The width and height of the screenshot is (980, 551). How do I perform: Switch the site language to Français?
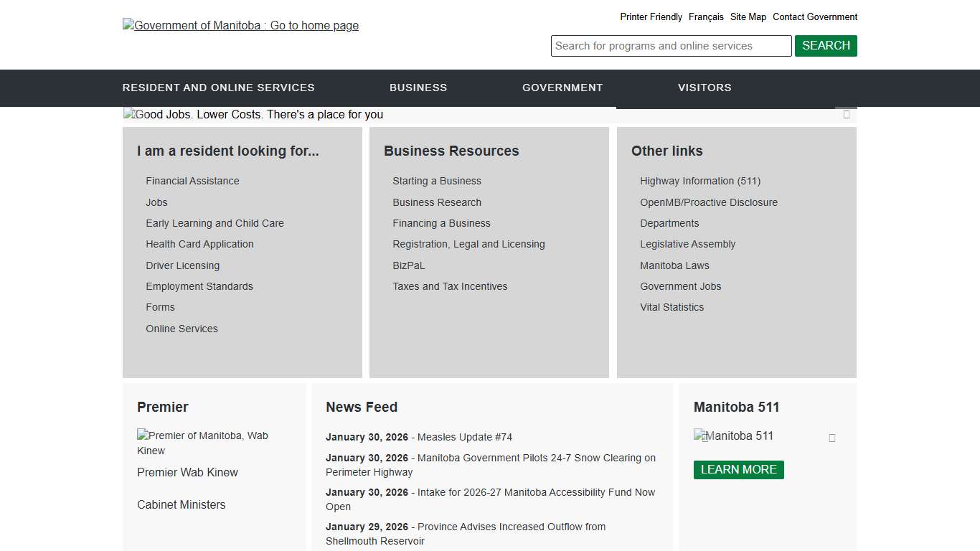pos(706,17)
